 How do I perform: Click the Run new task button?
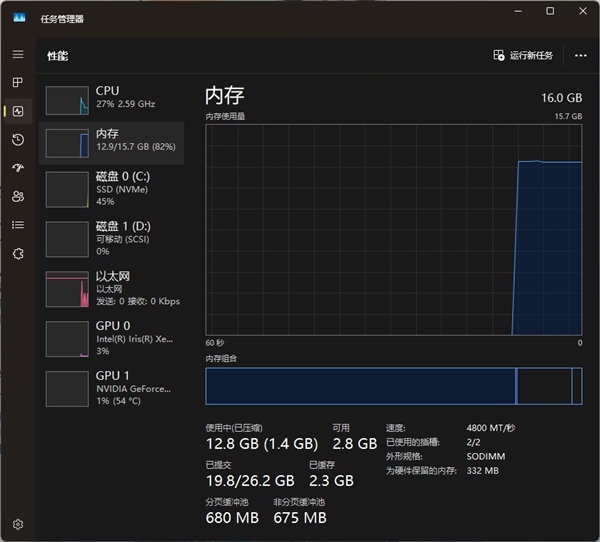[x=523, y=55]
